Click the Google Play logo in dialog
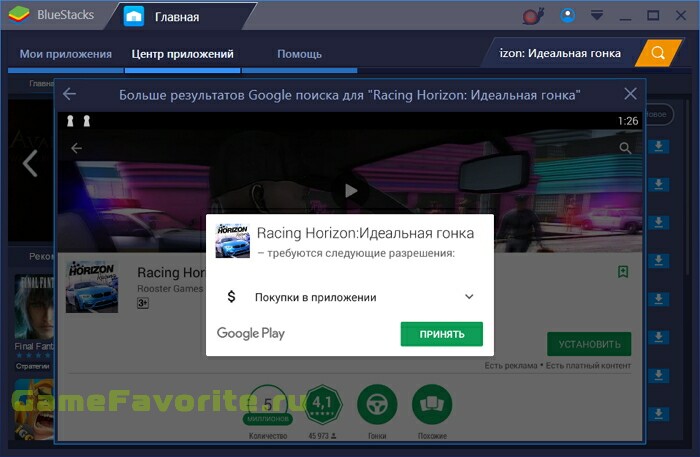 point(250,333)
